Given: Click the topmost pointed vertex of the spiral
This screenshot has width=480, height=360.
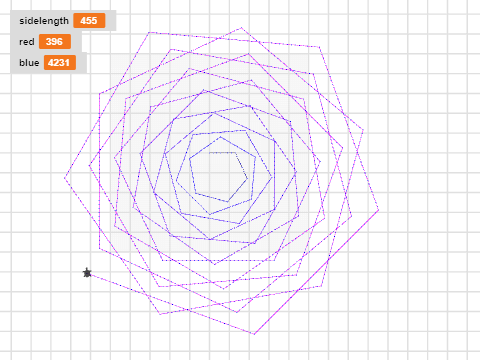Looking at the screenshot, I should tap(241, 28).
